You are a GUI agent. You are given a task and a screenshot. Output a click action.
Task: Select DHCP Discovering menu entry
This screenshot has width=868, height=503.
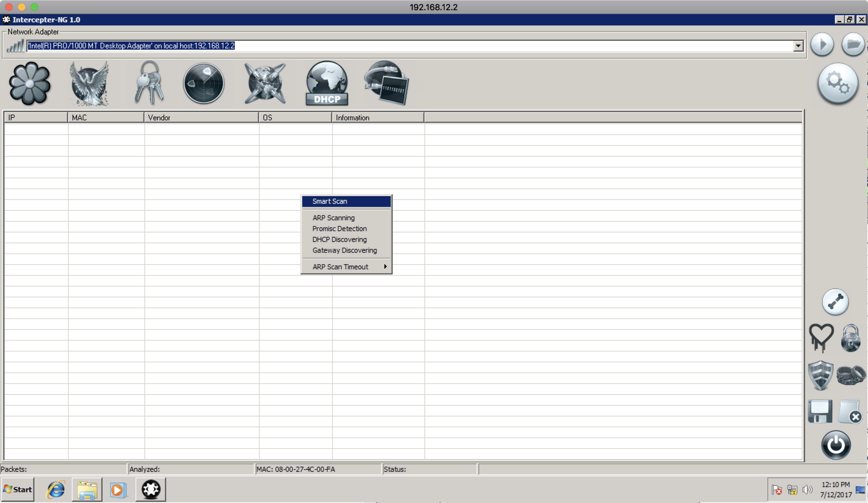pos(346,240)
